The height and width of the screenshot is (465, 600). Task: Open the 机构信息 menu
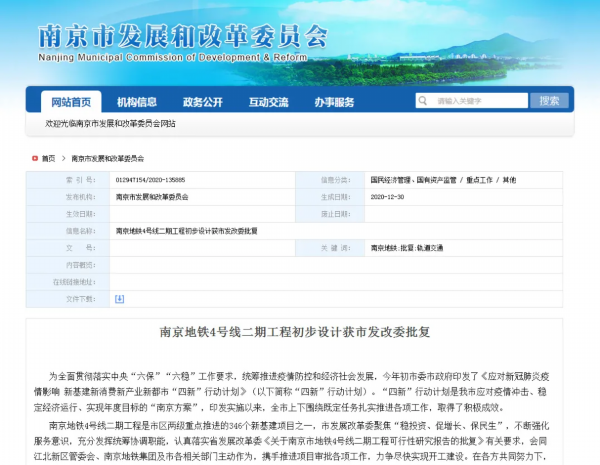[x=137, y=102]
